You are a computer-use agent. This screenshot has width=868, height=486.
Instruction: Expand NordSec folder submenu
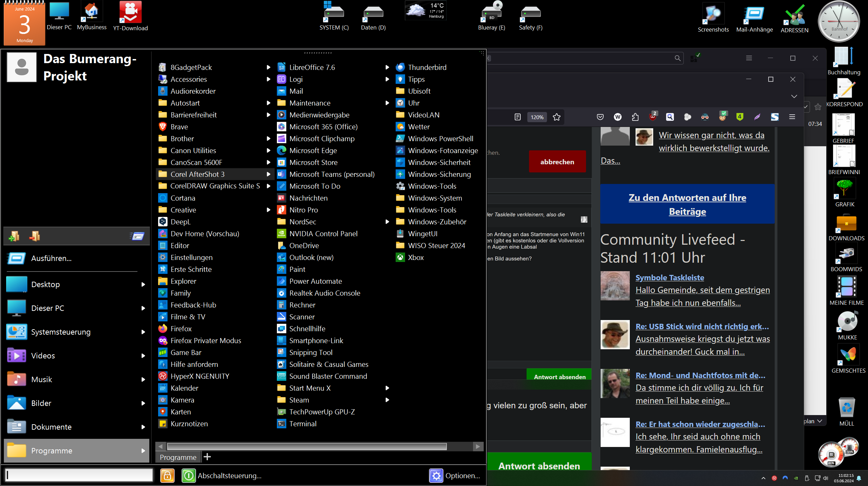(387, 222)
